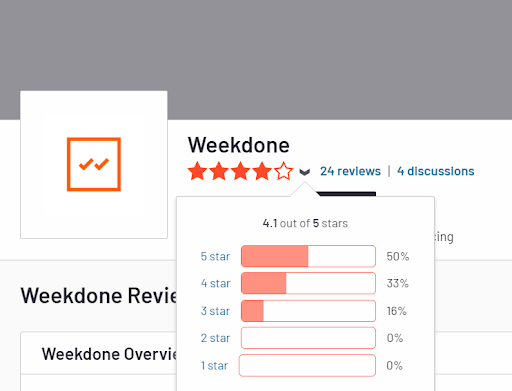Filter by 4 star reviews
This screenshot has height=391, width=512.
point(215,283)
